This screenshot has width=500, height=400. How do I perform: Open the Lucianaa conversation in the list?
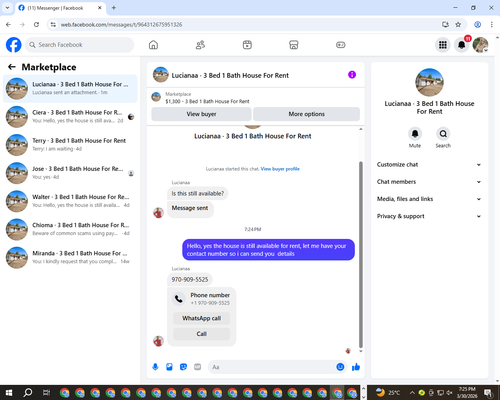pos(70,89)
